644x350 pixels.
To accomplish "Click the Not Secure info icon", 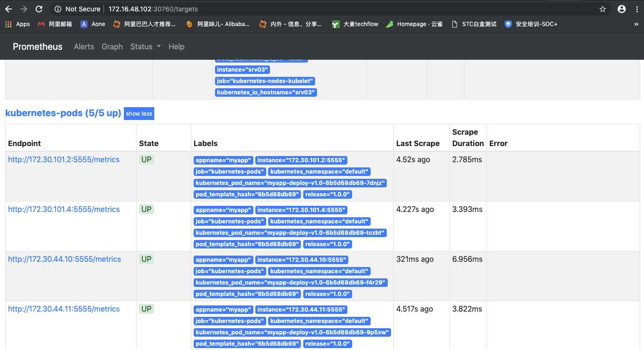I will (x=58, y=9).
